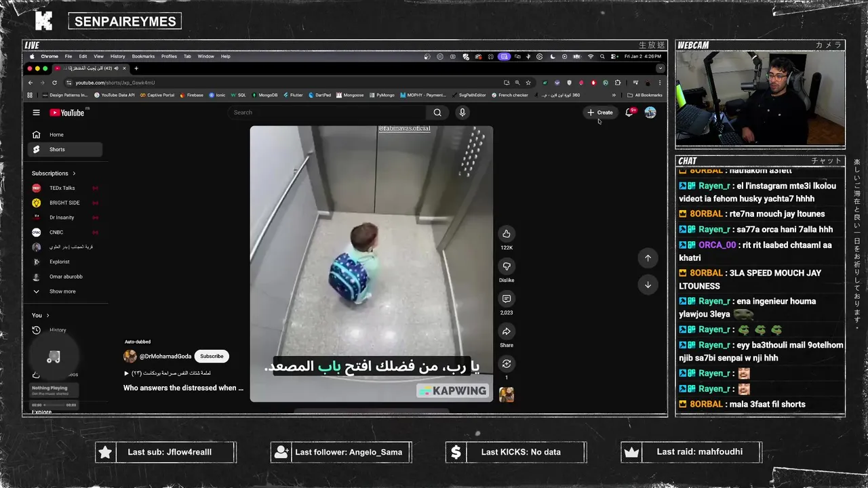Click the YouTube search input field
This screenshot has width=868, height=488.
point(328,113)
